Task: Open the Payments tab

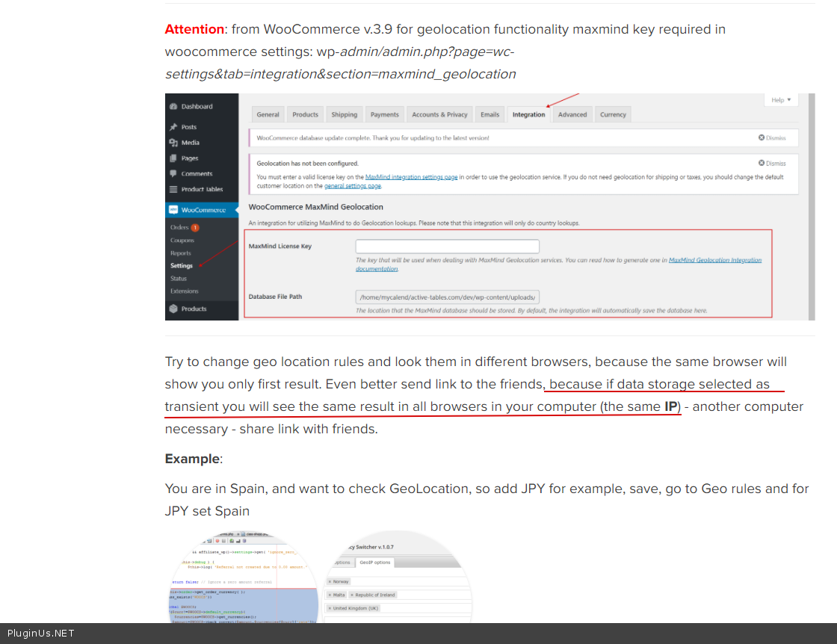Action: pyautogui.click(x=384, y=114)
